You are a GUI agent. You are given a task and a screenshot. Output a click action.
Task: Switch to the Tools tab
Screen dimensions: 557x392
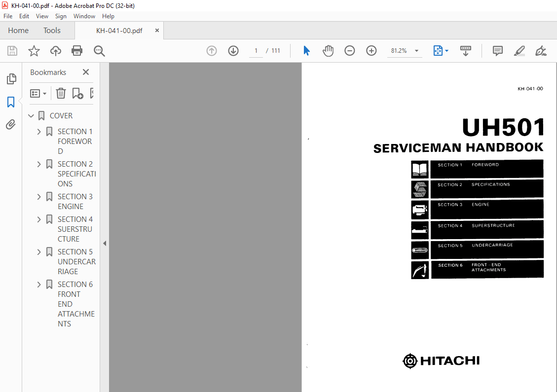pos(52,30)
